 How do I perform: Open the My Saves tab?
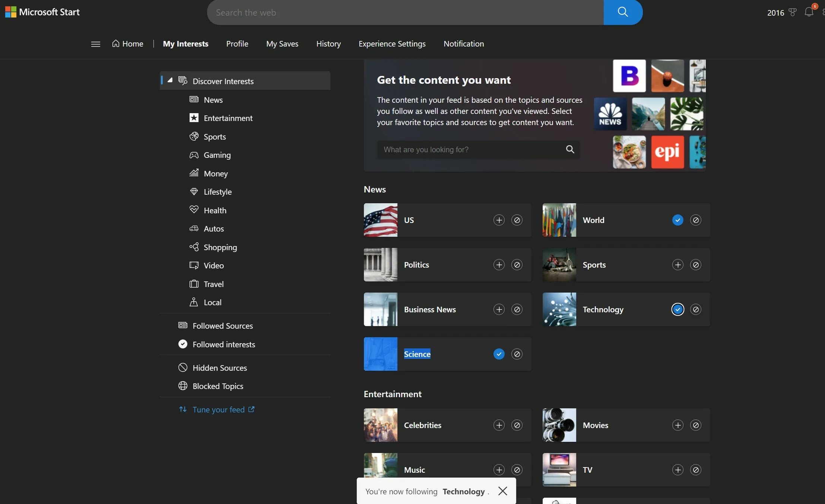coord(282,44)
